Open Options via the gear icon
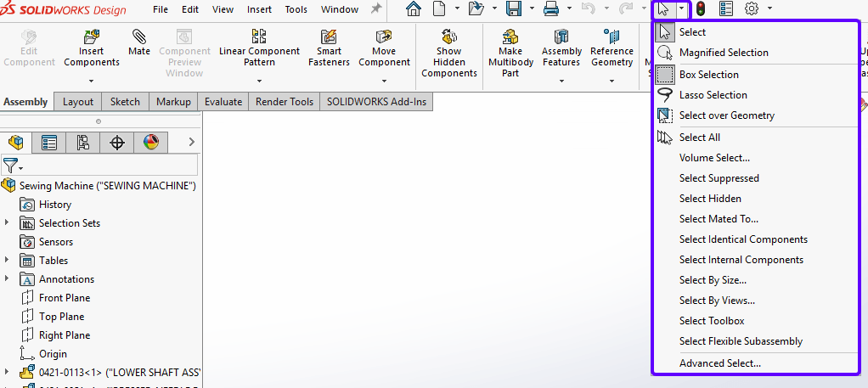 tap(751, 8)
